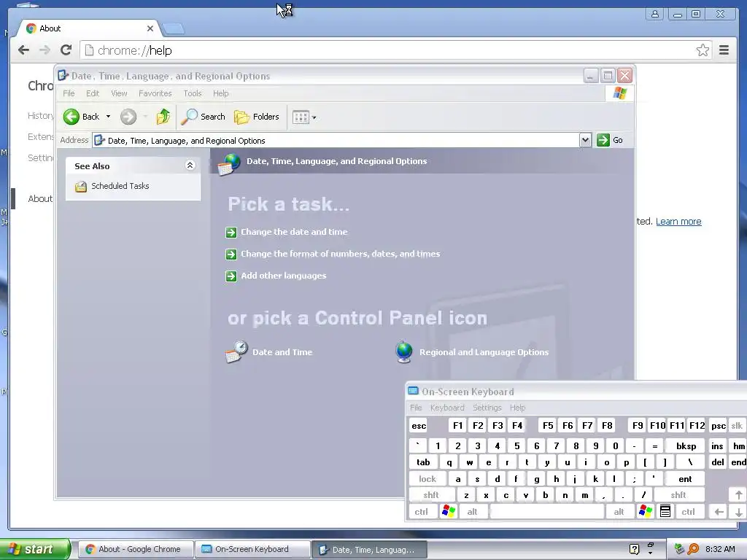The image size is (747, 560).
Task: Click the esc key on on-screen keyboard
Action: (x=419, y=426)
